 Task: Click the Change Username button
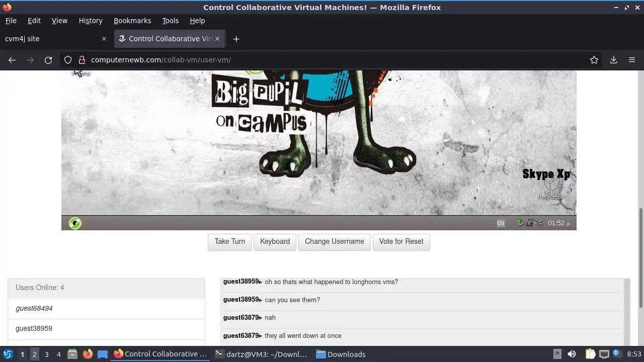click(x=335, y=241)
